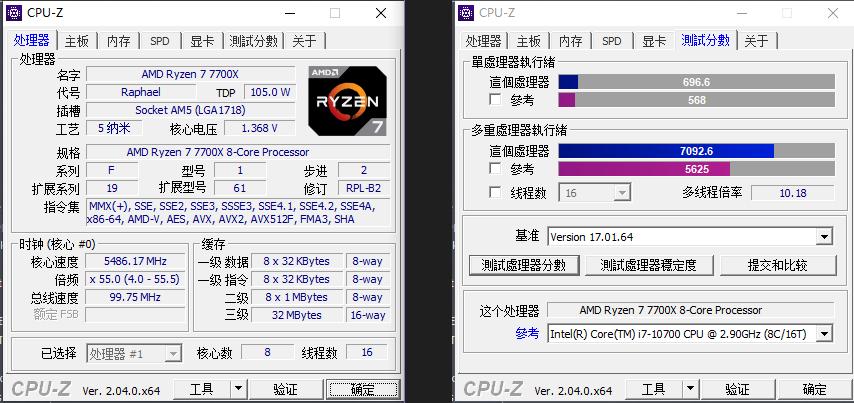The width and height of the screenshot is (854, 403).
Task: Click the 线程数 value 16 in left window
Action: pyautogui.click(x=367, y=352)
